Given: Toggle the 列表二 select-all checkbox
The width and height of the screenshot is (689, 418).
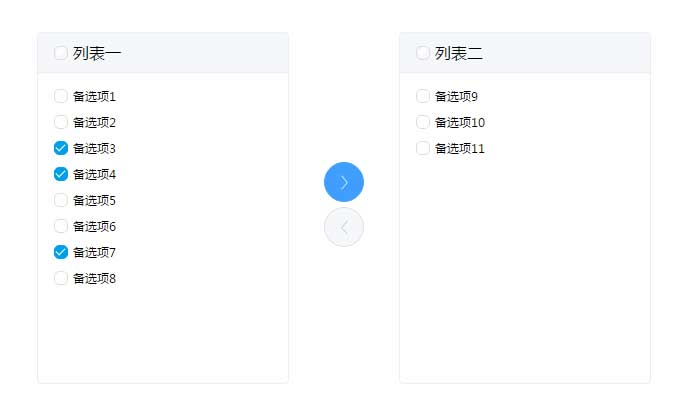Looking at the screenshot, I should pyautogui.click(x=423, y=53).
